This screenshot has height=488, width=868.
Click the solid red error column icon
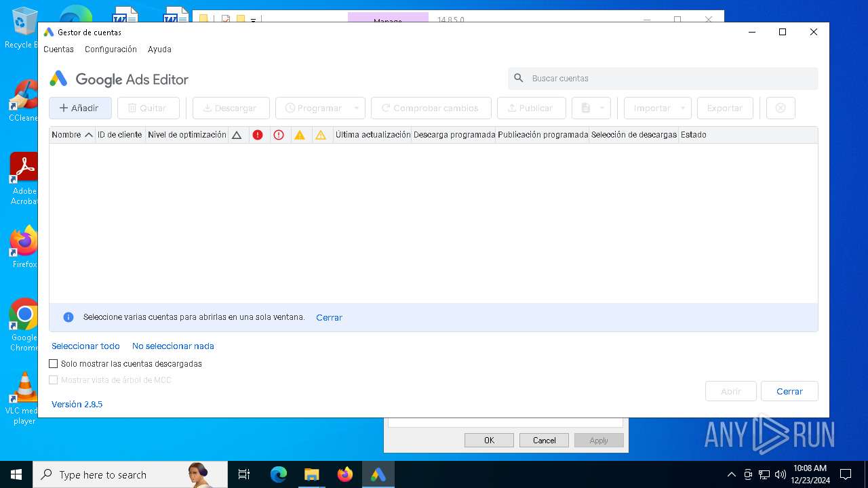258,135
